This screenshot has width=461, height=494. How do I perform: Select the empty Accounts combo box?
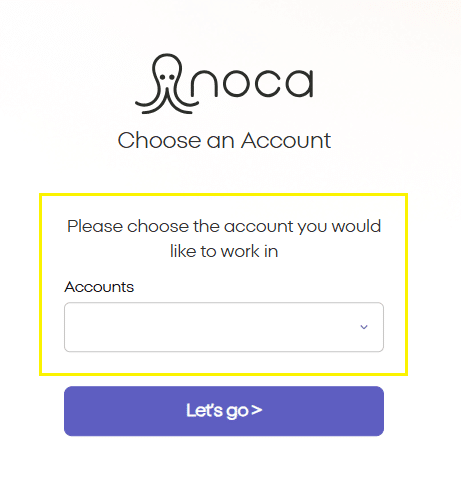click(x=224, y=327)
